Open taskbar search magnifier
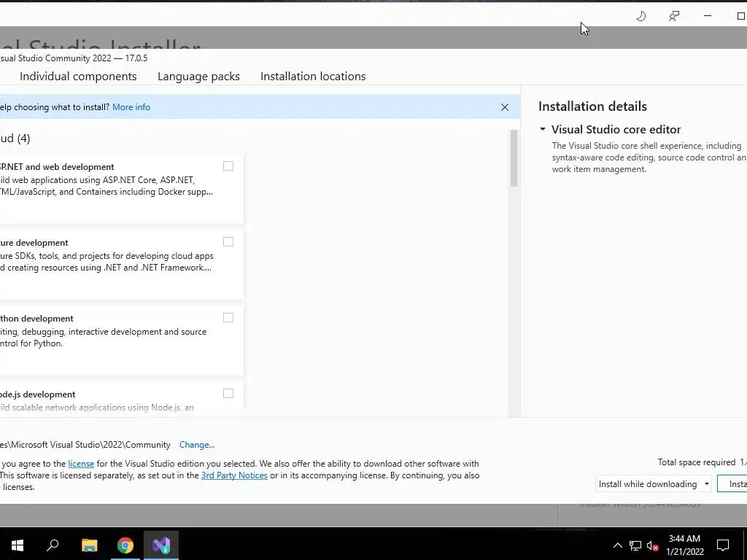747x560 pixels. 53,545
